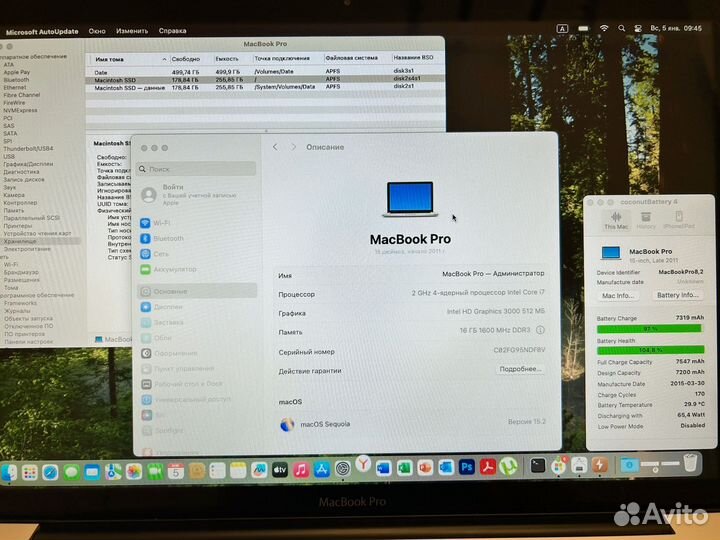This screenshot has width=720, height=540.
Task: Launch Yandex Browser from the Dock
Action: (363, 465)
